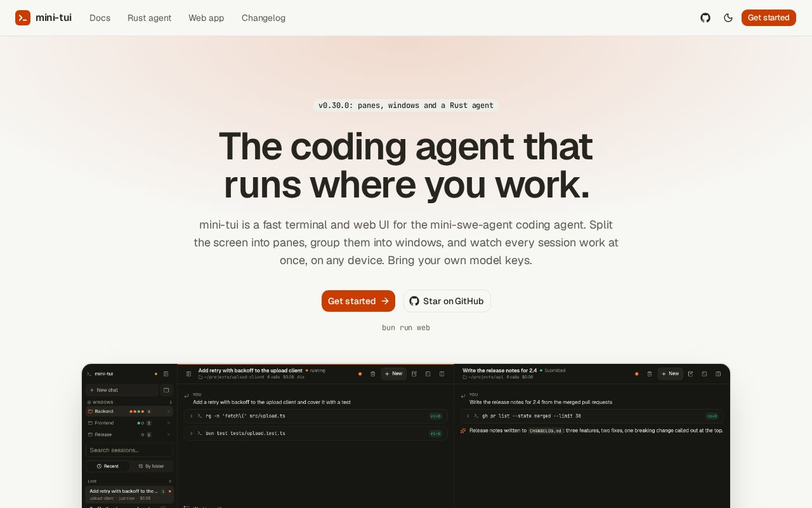Open the Web app navigation link
Screen dimensions: 812x508
click(x=206, y=18)
